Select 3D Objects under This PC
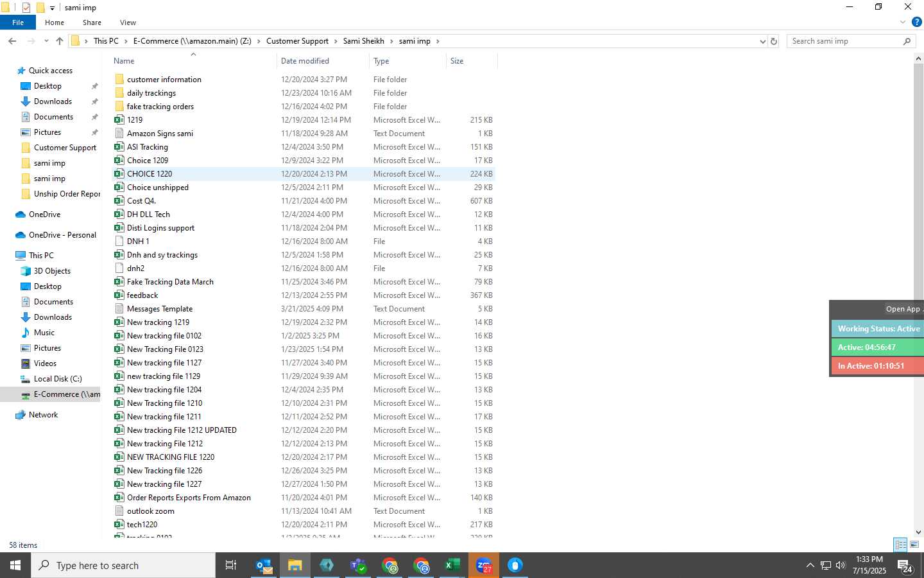 point(52,271)
